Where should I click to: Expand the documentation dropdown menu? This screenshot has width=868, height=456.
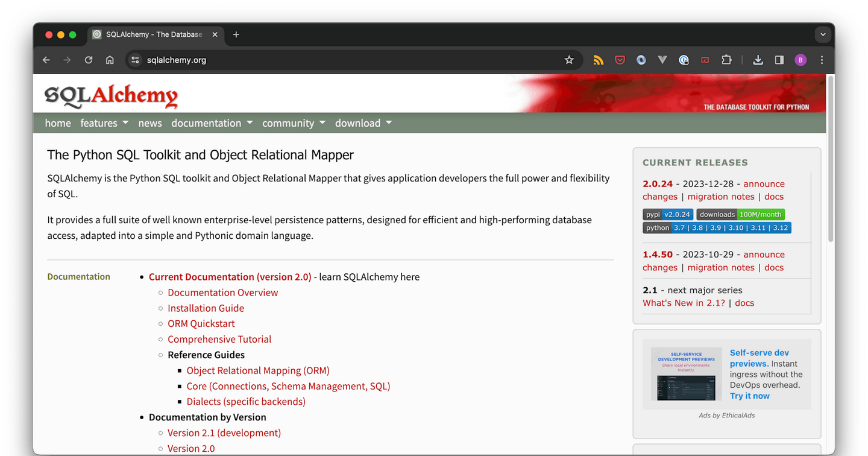[x=212, y=123]
